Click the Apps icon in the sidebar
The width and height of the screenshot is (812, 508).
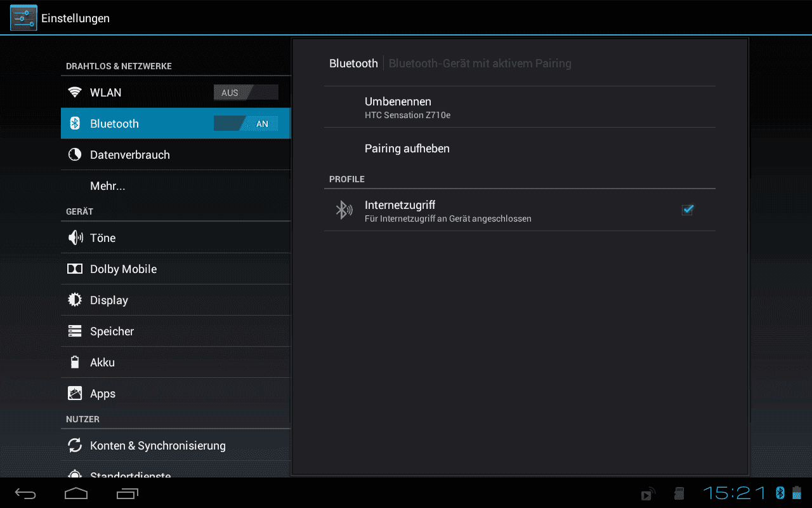(x=75, y=394)
